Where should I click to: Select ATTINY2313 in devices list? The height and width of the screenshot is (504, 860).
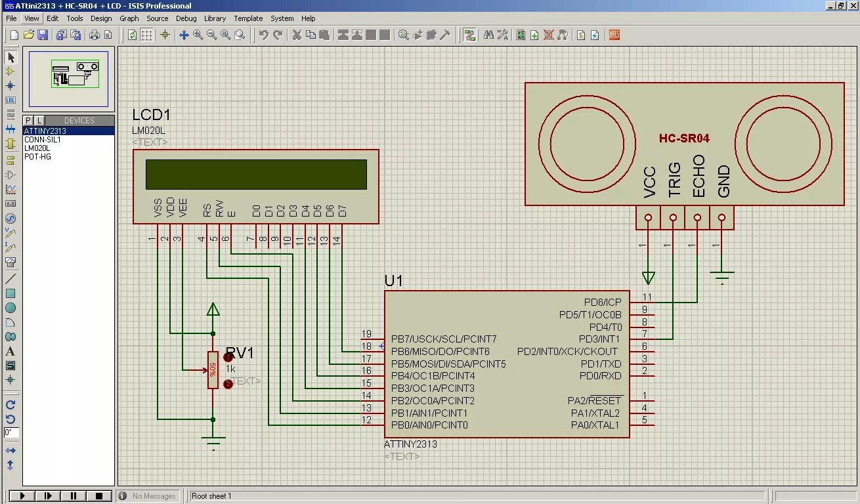68,131
